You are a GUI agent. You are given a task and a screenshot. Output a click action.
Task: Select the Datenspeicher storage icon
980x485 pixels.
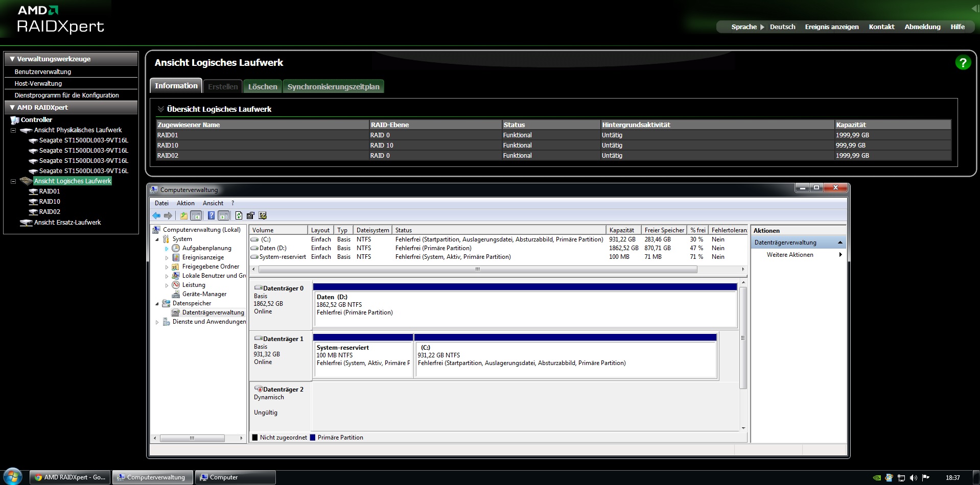166,303
